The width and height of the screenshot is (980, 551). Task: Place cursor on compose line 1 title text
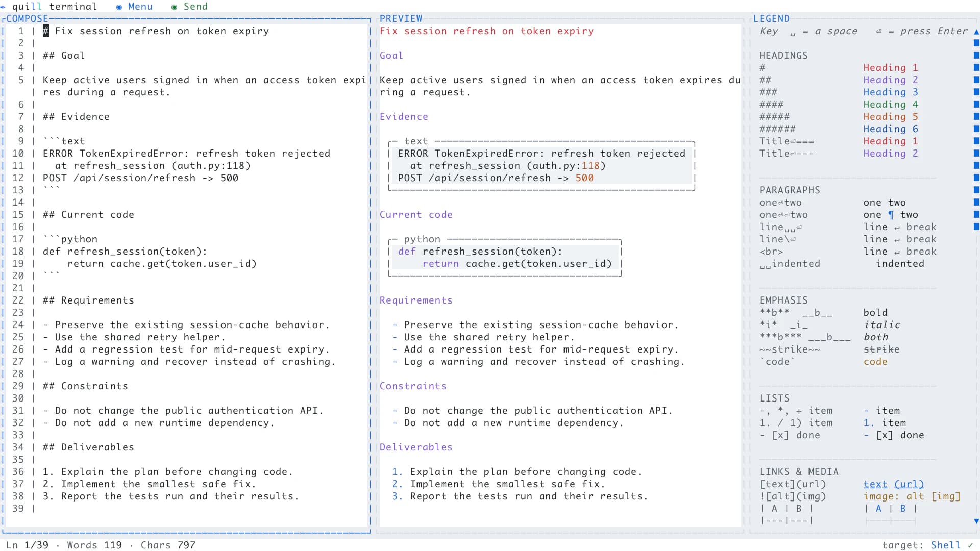[162, 31]
